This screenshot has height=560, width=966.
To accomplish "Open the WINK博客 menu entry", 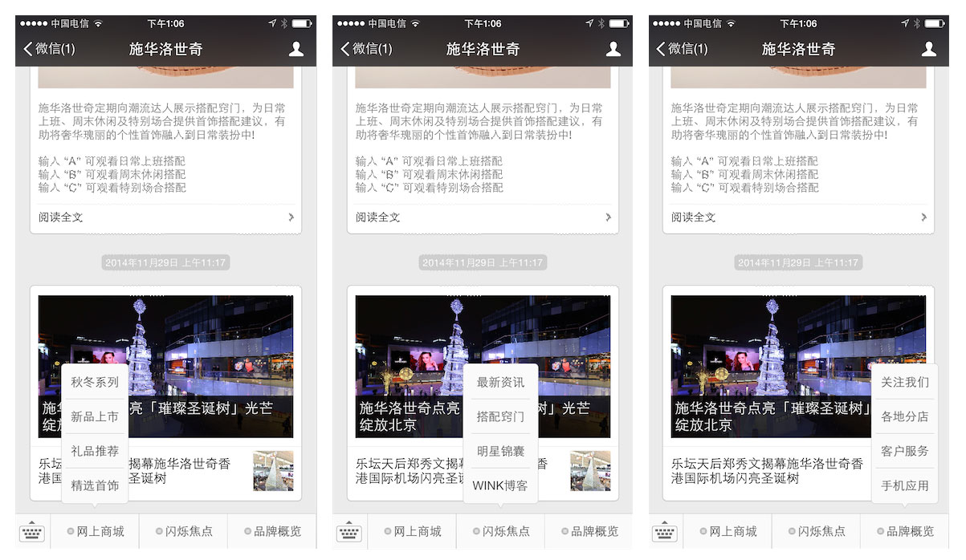I will click(x=500, y=485).
